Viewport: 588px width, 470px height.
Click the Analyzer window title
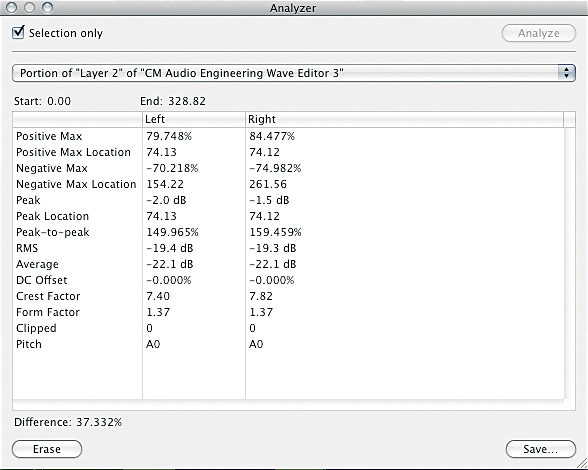pos(293,8)
